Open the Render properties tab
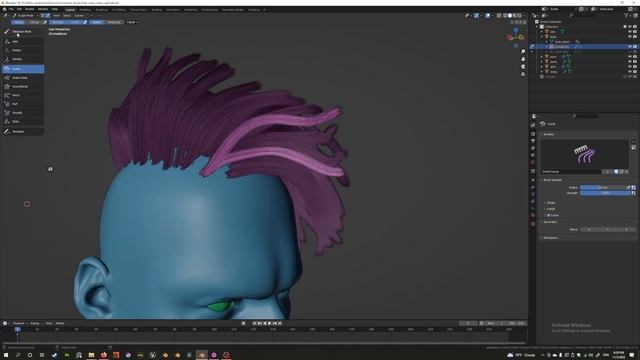The image size is (640, 360). tap(533, 134)
